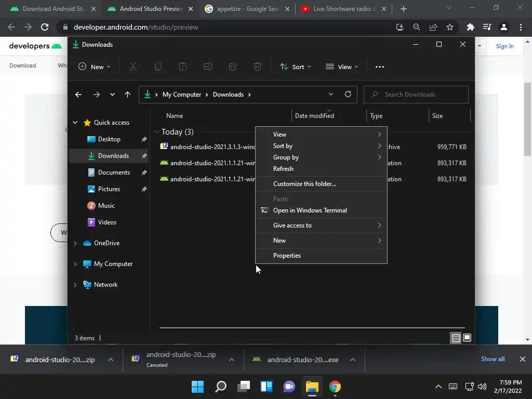Open Chrome three-dot menu

(x=521, y=27)
